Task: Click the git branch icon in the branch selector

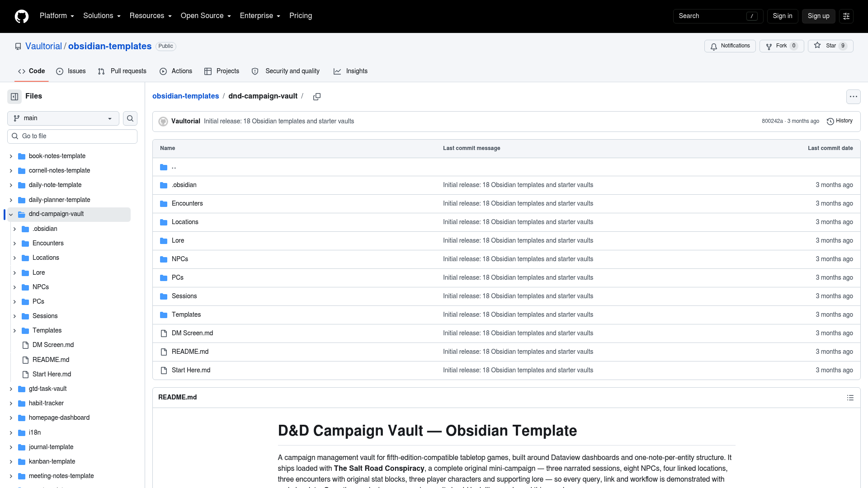Action: coord(17,118)
